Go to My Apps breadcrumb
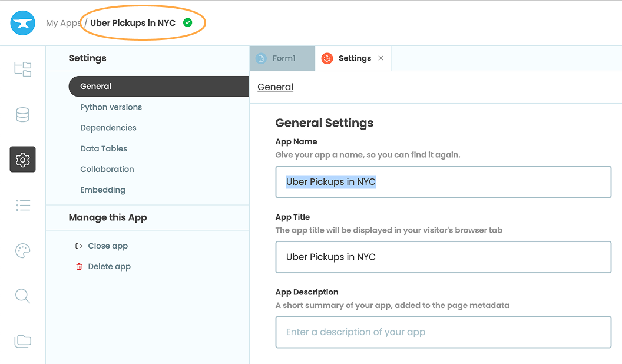The image size is (622, 364). [63, 24]
